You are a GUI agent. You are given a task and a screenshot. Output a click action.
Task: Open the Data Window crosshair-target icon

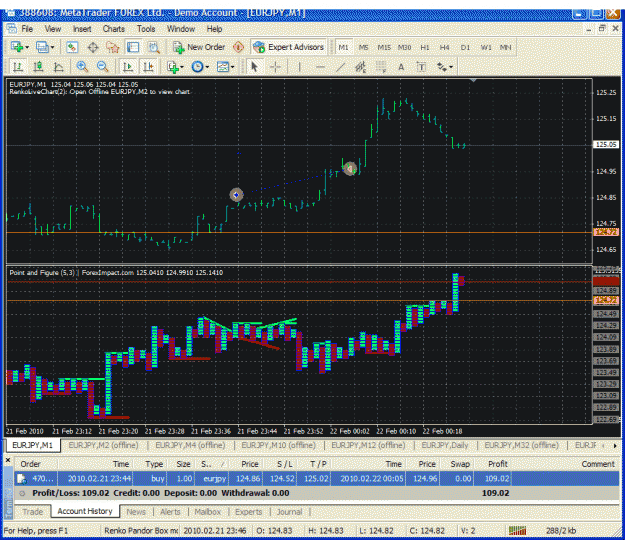93,47
